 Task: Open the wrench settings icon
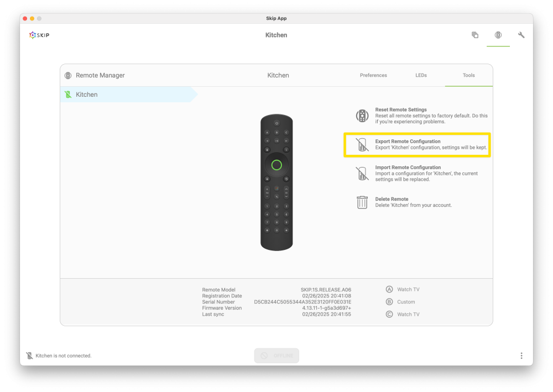pos(521,35)
